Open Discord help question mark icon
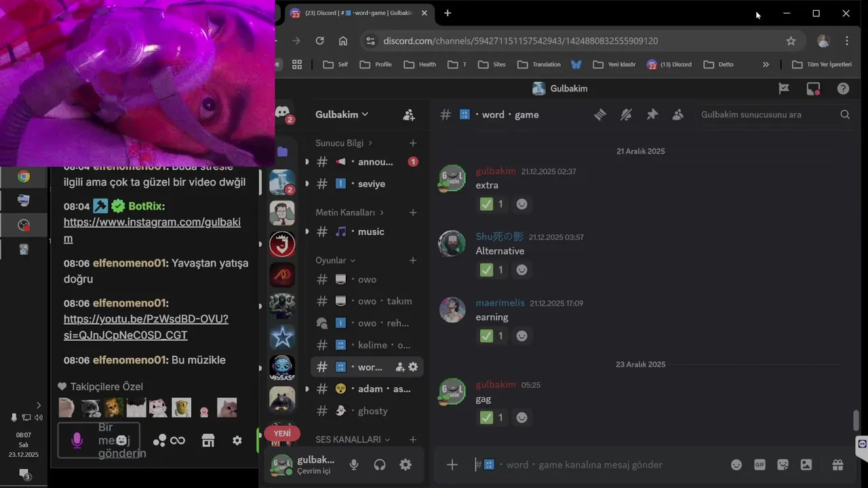Screen dimensions: 868x488 (x=843, y=88)
